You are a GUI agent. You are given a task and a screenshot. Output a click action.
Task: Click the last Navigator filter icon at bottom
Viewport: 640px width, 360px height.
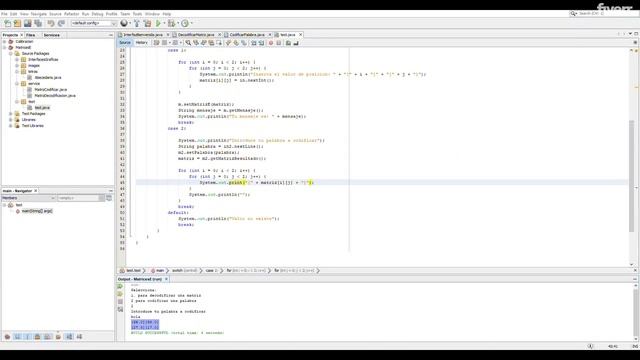point(79,337)
